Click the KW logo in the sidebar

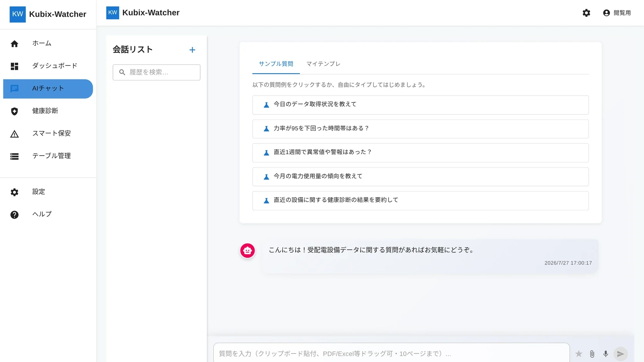click(x=18, y=14)
